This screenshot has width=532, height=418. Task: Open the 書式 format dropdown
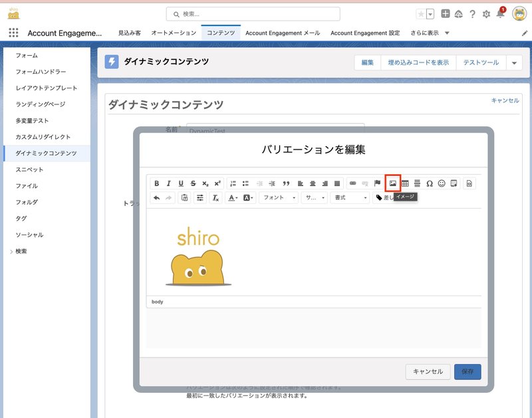[350, 197]
